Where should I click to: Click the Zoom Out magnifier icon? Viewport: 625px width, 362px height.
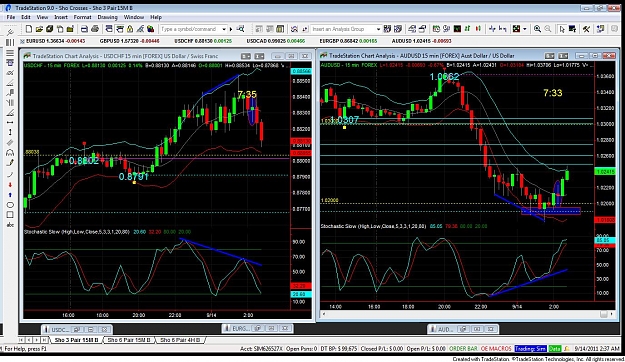[x=548, y=29]
